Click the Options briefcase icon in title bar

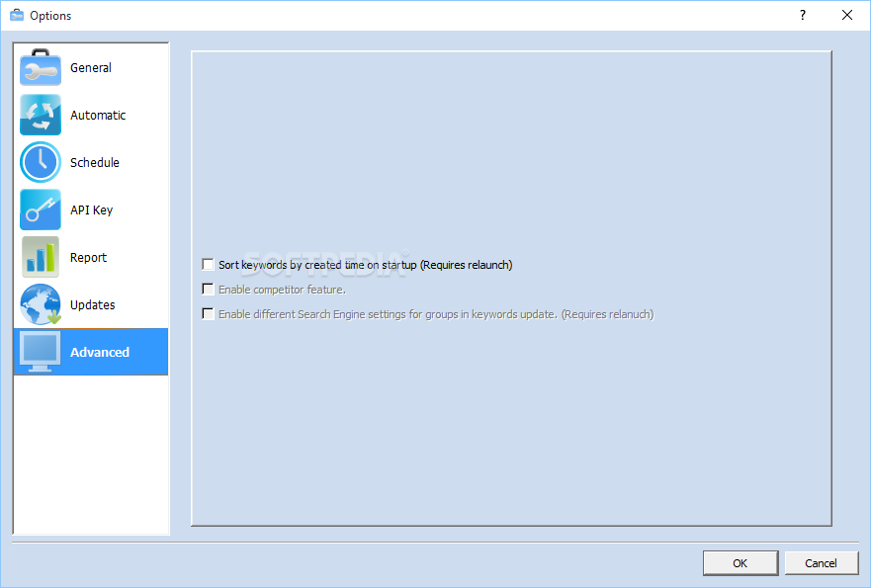tap(17, 15)
